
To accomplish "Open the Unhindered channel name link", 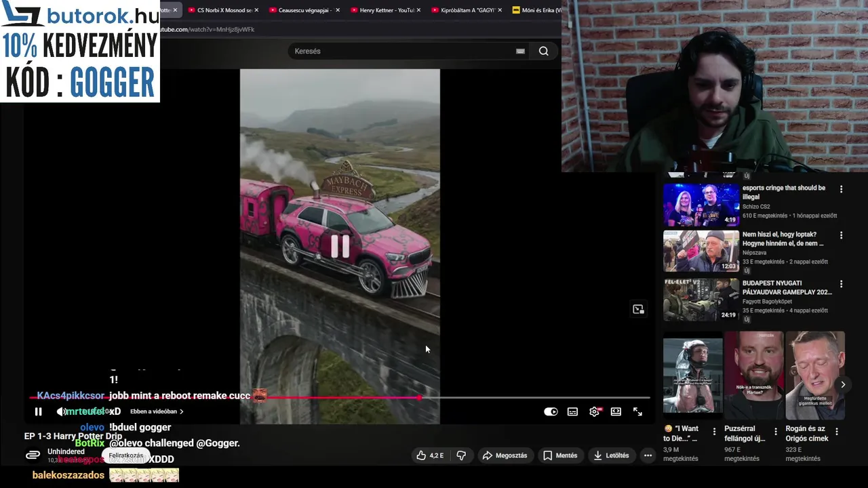I will (x=66, y=451).
